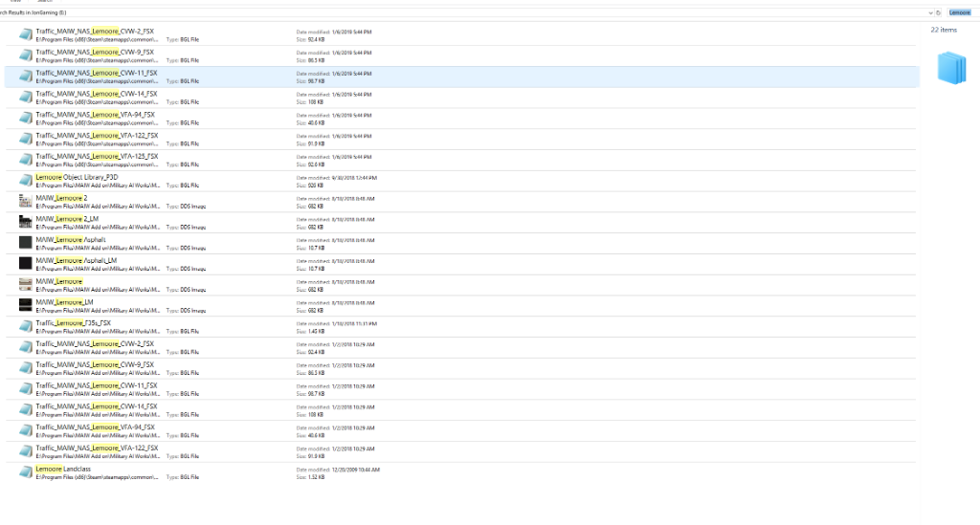
Task: Click the thumbnail for MAIW_Lemoore_LM
Action: point(26,305)
